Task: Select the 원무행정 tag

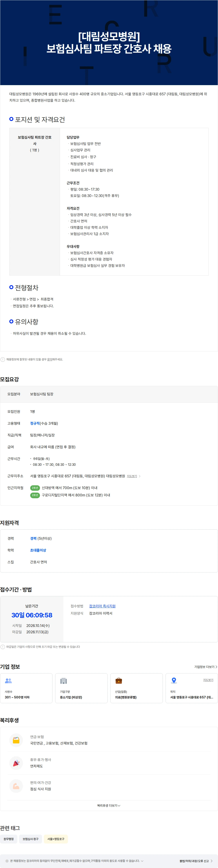Action: pyautogui.click(x=9, y=839)
